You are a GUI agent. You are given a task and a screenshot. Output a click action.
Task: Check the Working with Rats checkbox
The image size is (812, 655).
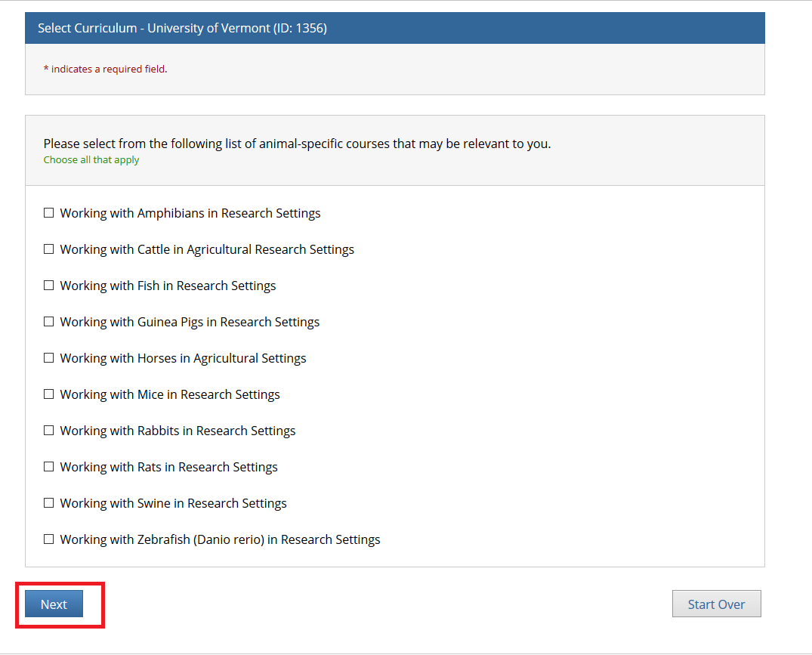tap(49, 467)
